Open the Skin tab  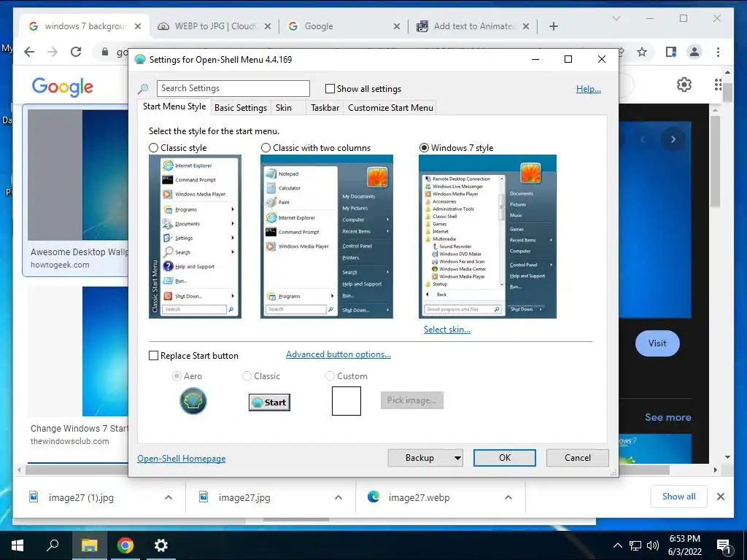tap(284, 108)
